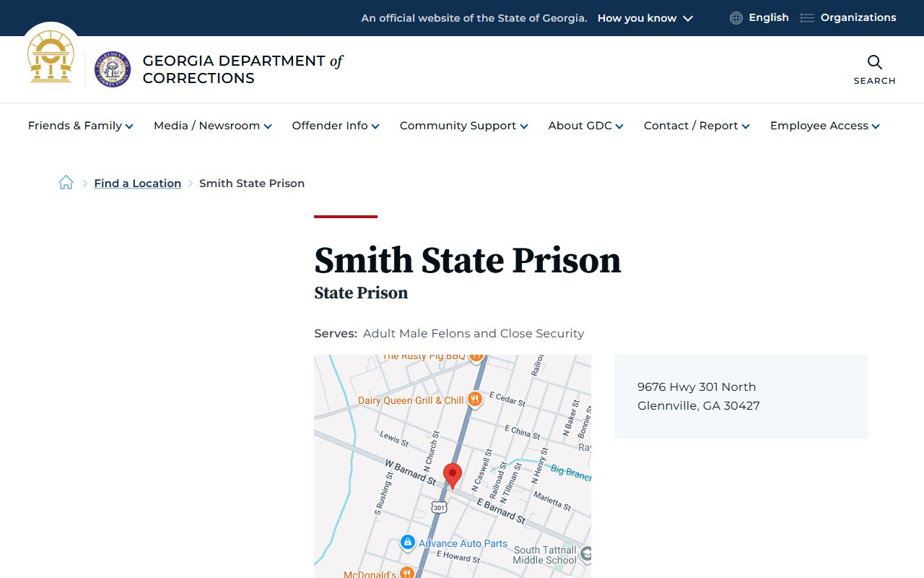Click the South Tattnall Middle School marker
Image resolution: width=924 pixels, height=578 pixels.
coord(586,554)
